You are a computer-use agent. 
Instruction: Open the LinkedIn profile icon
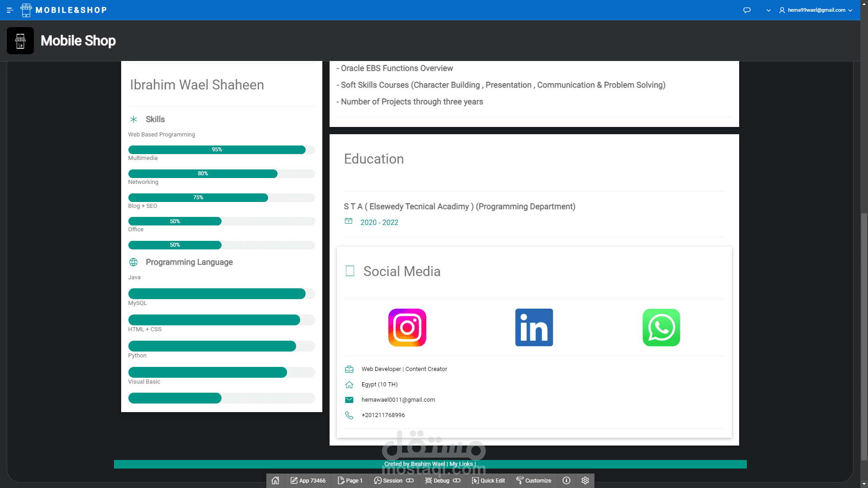pos(534,328)
